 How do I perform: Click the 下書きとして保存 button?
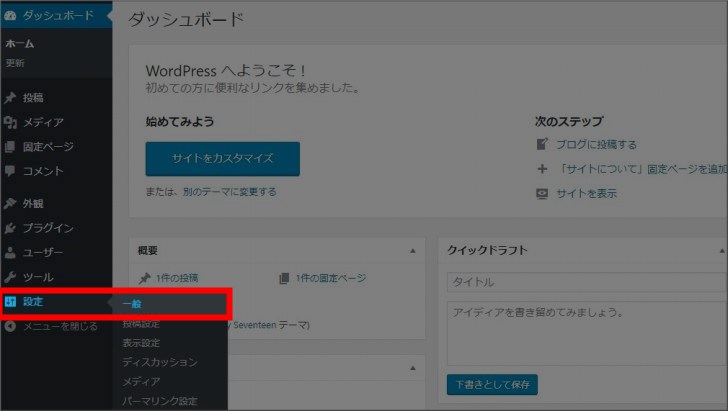click(492, 384)
